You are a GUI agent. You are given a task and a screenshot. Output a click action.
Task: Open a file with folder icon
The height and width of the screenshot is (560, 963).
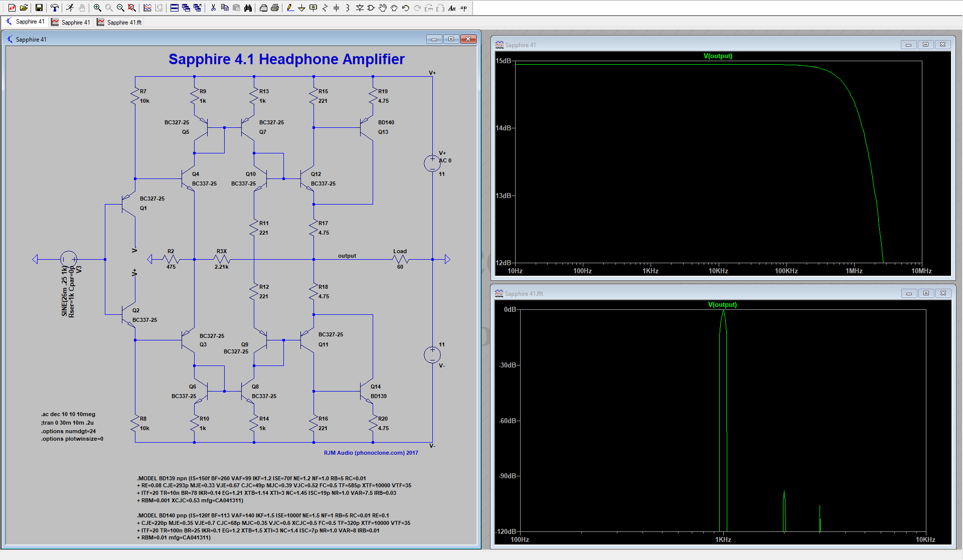pyautogui.click(x=24, y=8)
